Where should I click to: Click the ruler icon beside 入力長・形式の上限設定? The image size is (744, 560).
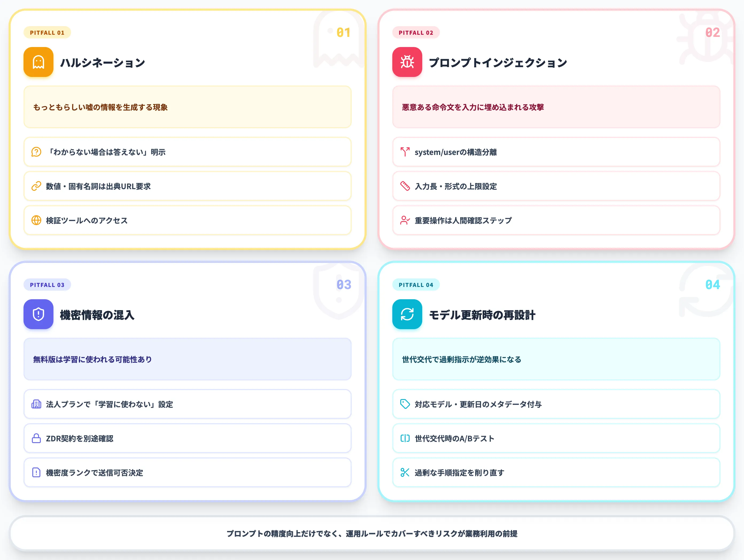(x=405, y=186)
